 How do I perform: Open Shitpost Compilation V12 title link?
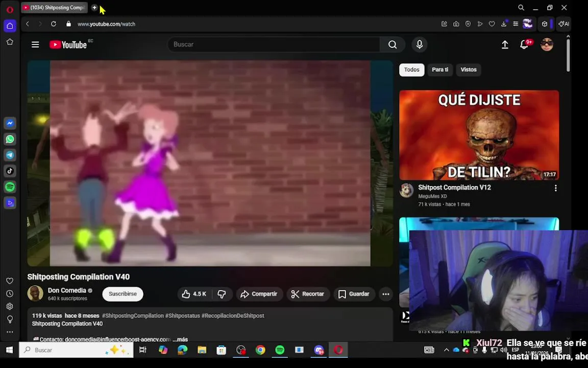[454, 188]
